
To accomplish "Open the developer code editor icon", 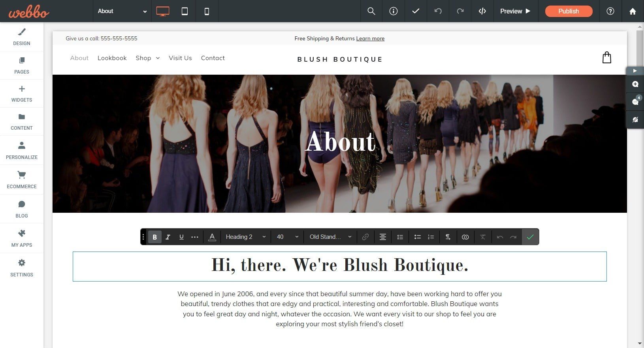I will (482, 11).
